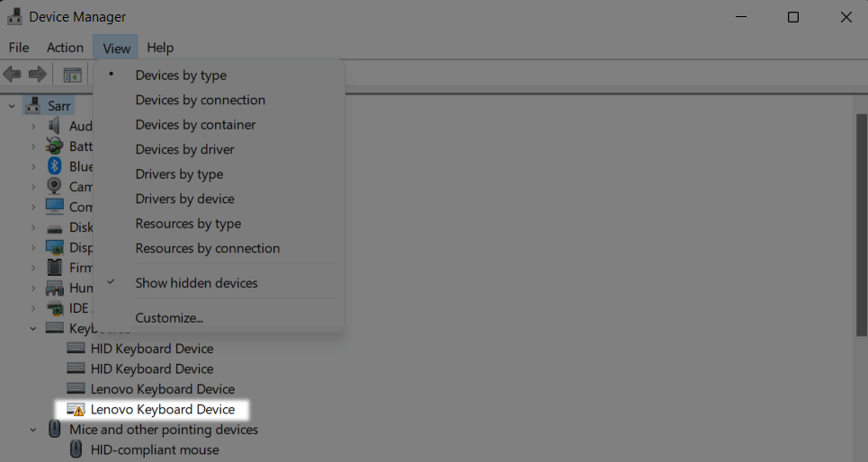Select the highlighted Lenovo Keyboard Device entry
The height and width of the screenshot is (462, 868).
click(x=163, y=410)
